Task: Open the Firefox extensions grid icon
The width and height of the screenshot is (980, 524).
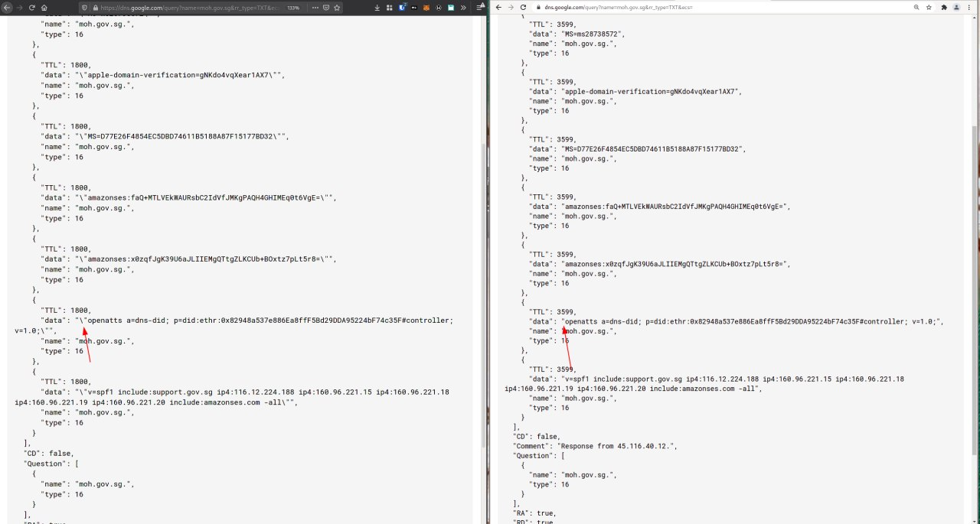Action: tap(390, 7)
